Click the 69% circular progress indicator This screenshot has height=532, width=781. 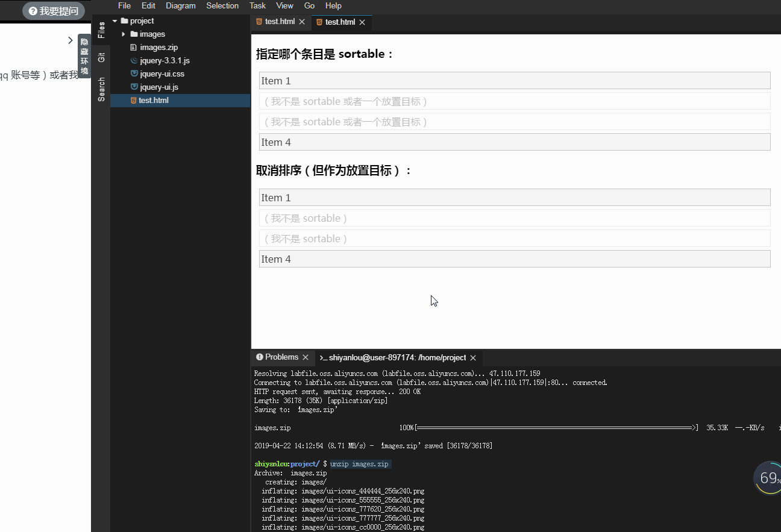coord(767,478)
